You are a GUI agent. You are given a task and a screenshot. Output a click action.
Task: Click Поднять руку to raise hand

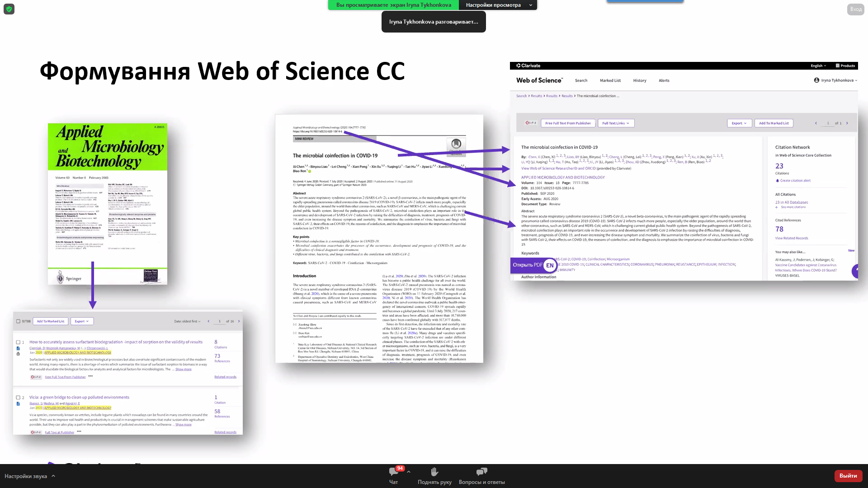434,476
